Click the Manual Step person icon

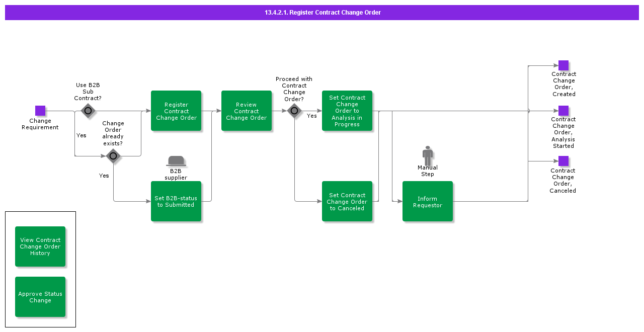[x=428, y=155]
